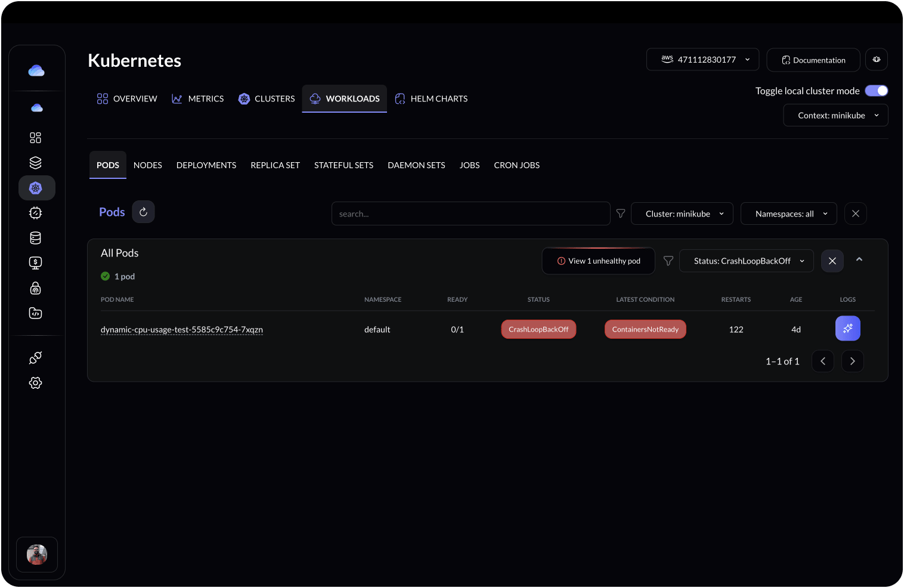Switch to the Helm Charts tab
Screen dimensions: 904x588
coord(431,98)
